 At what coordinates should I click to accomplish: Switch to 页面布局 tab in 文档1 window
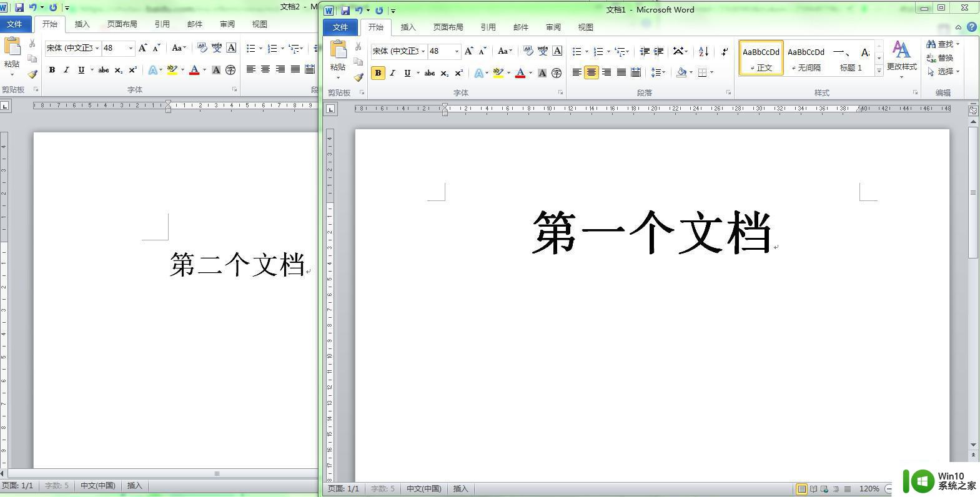click(448, 27)
